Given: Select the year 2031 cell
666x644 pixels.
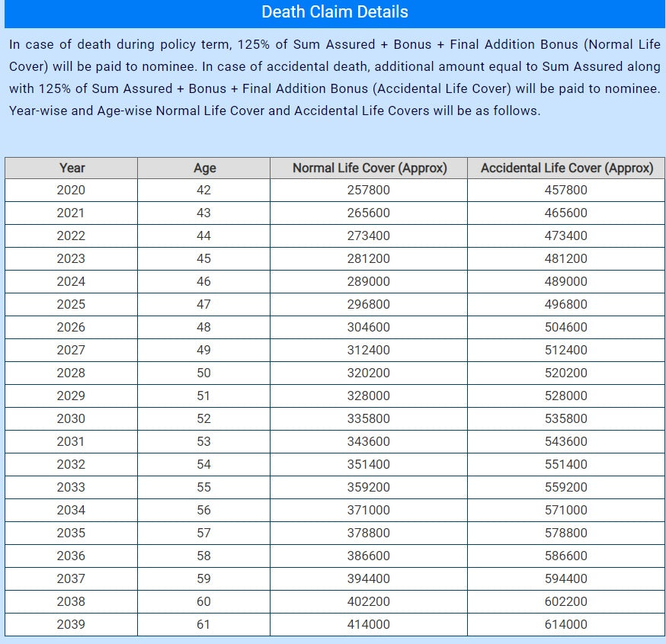Looking at the screenshot, I should click(x=71, y=442).
